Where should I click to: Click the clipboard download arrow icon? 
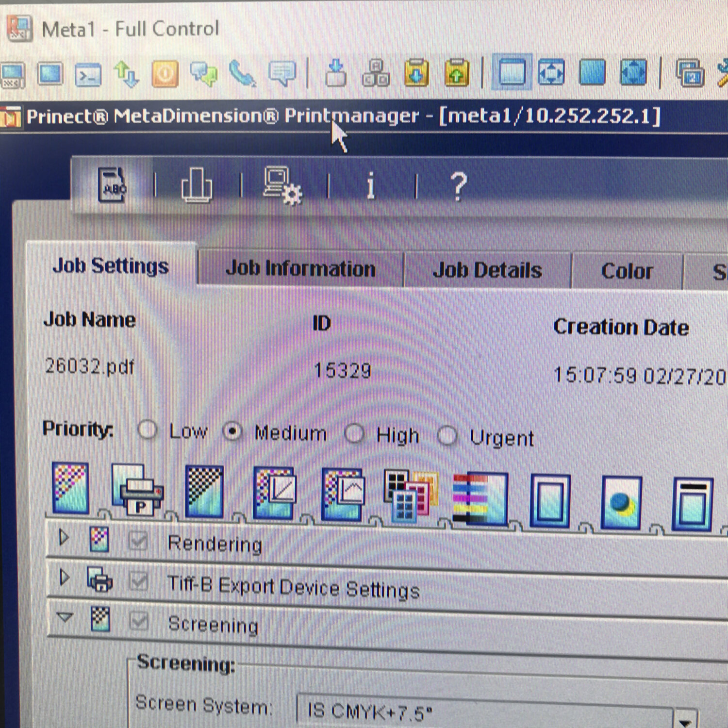(x=416, y=73)
